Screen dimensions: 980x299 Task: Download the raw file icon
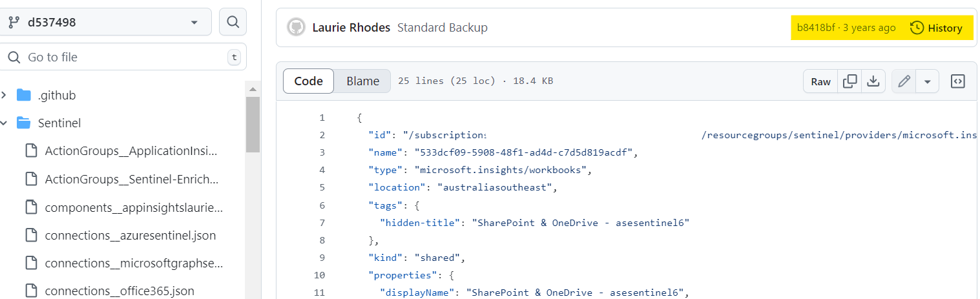coord(873,81)
